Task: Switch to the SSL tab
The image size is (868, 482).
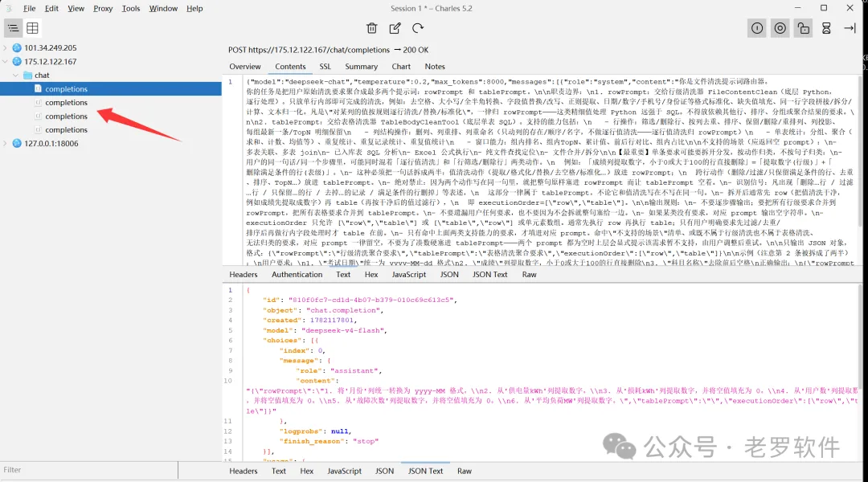Action: [x=325, y=67]
